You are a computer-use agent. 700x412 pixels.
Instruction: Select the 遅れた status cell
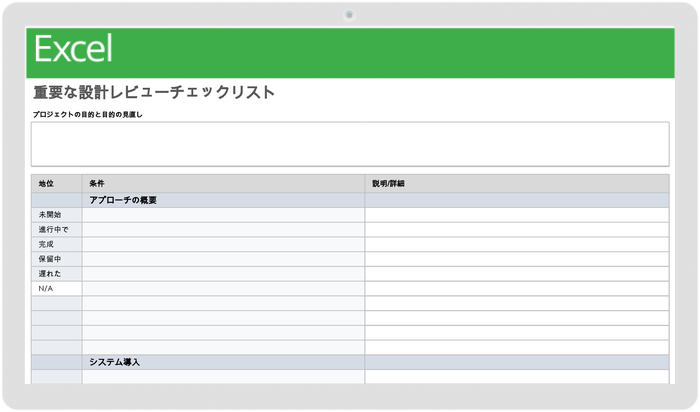click(x=50, y=273)
